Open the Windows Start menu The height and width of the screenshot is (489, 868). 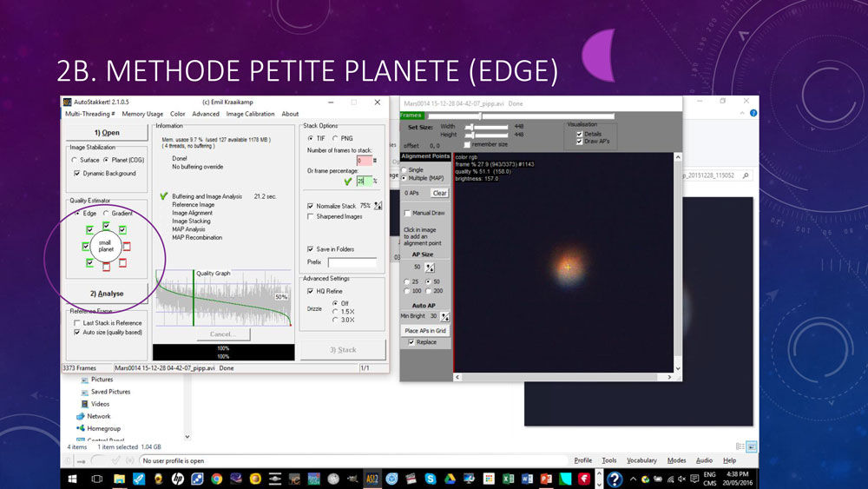point(72,479)
